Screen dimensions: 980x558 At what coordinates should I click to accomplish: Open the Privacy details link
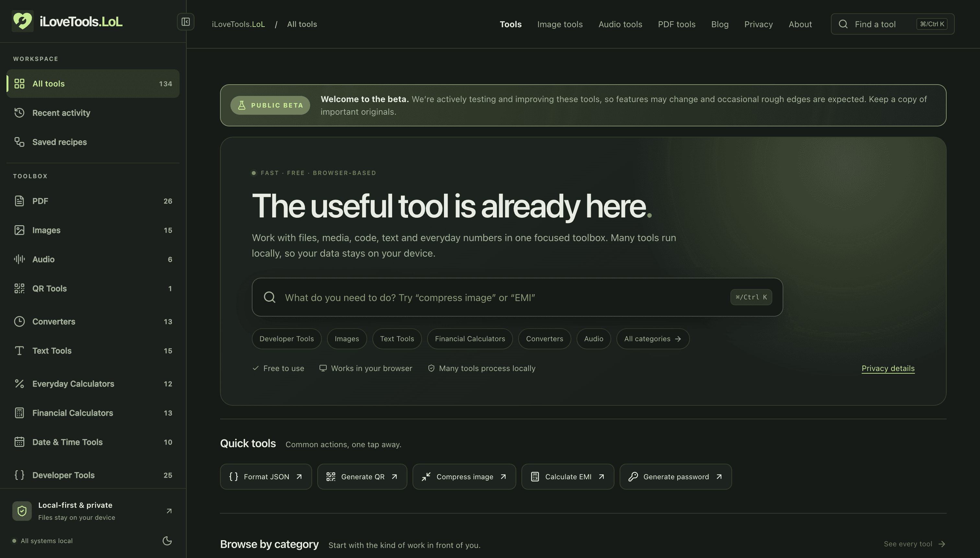point(888,368)
